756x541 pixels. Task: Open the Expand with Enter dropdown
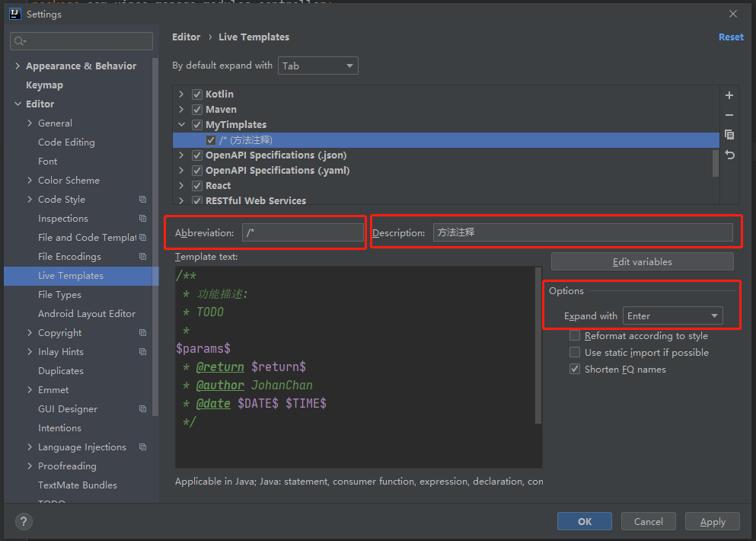[672, 316]
